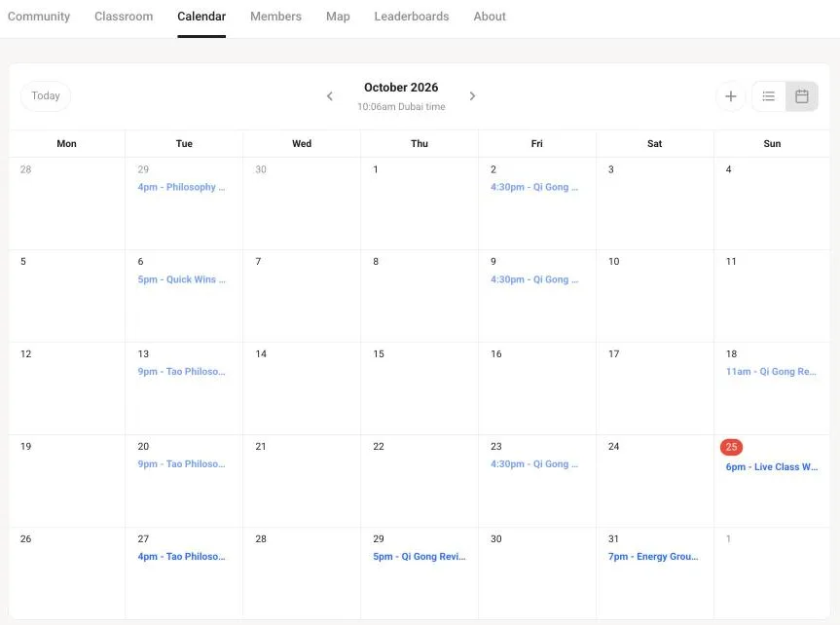The image size is (840, 625).
Task: Open 4pm Philosophy event on Sept 29
Action: 182,187
